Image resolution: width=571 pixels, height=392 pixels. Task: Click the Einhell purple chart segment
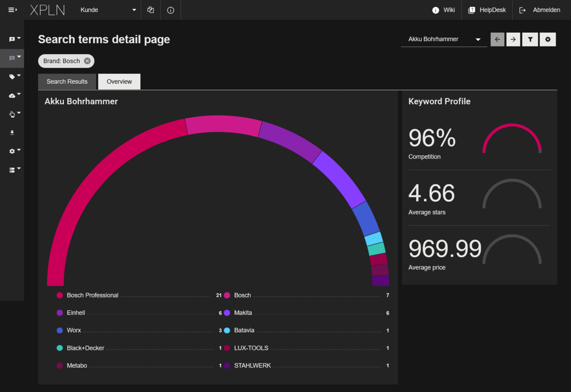coord(290,141)
